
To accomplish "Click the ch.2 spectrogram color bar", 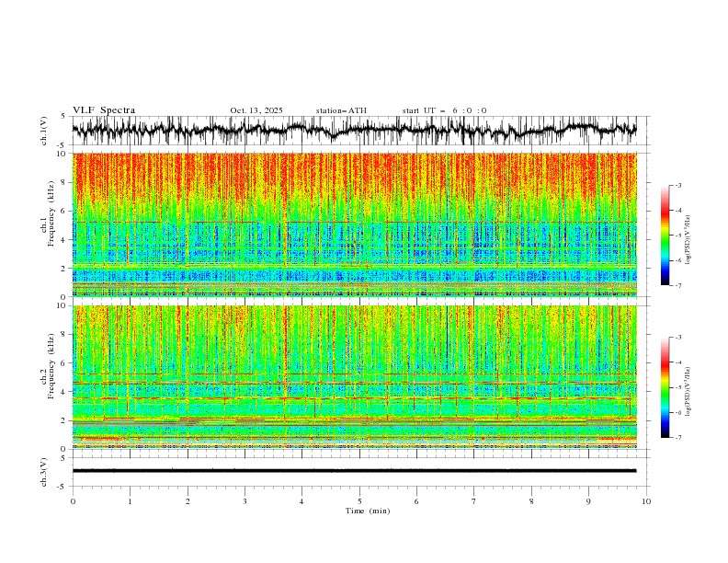I will point(665,387).
